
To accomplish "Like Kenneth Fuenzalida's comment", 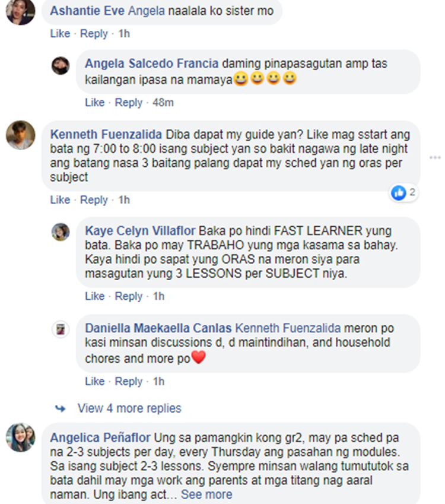I will point(60,199).
